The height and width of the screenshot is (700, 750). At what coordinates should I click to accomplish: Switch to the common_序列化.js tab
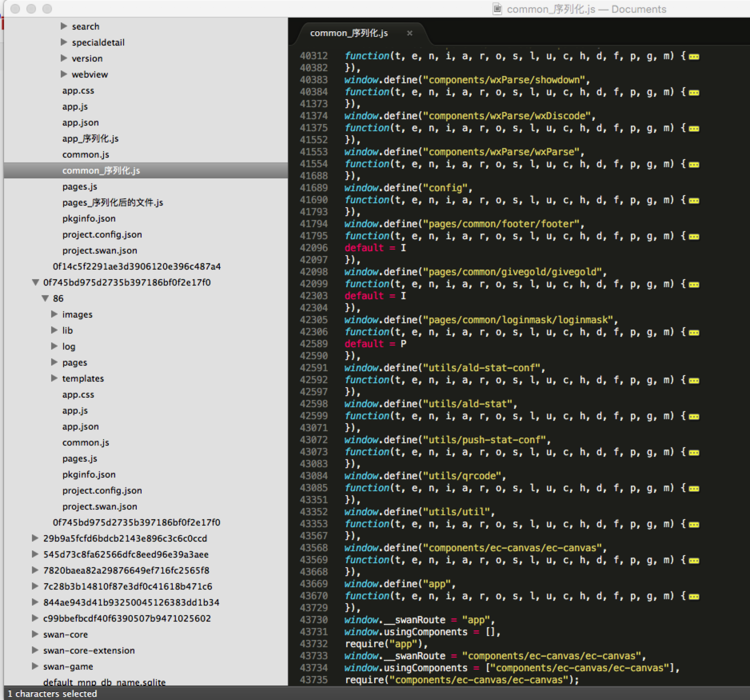tap(349, 33)
